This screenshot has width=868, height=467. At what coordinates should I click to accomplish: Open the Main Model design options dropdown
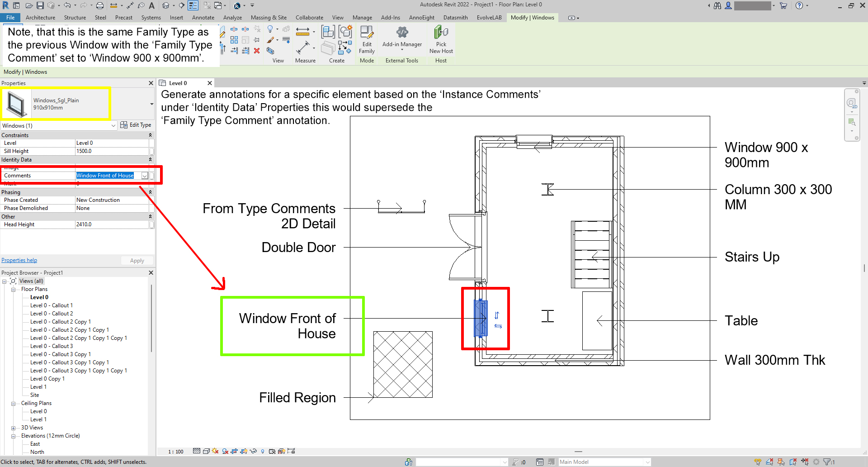[x=647, y=462]
